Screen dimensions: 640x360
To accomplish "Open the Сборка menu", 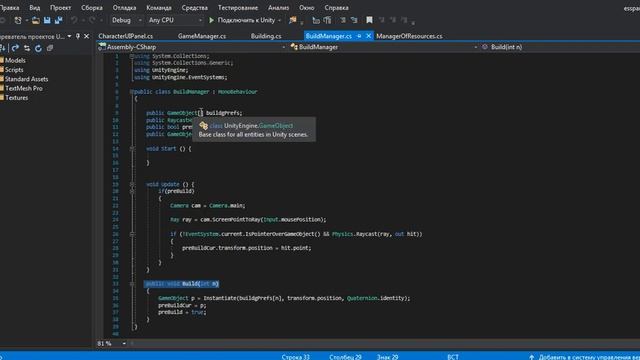I will coord(92,8).
